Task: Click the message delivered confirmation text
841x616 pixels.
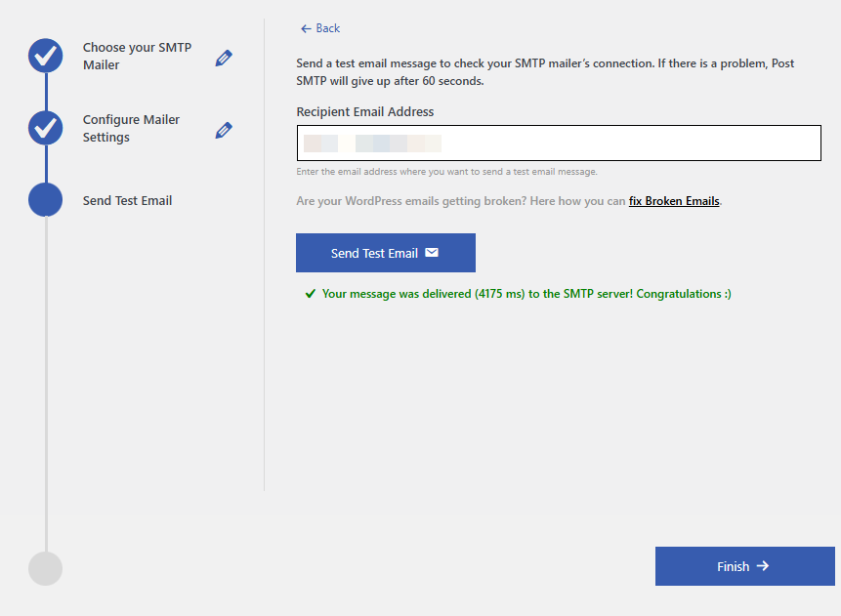Action: pyautogui.click(x=526, y=294)
